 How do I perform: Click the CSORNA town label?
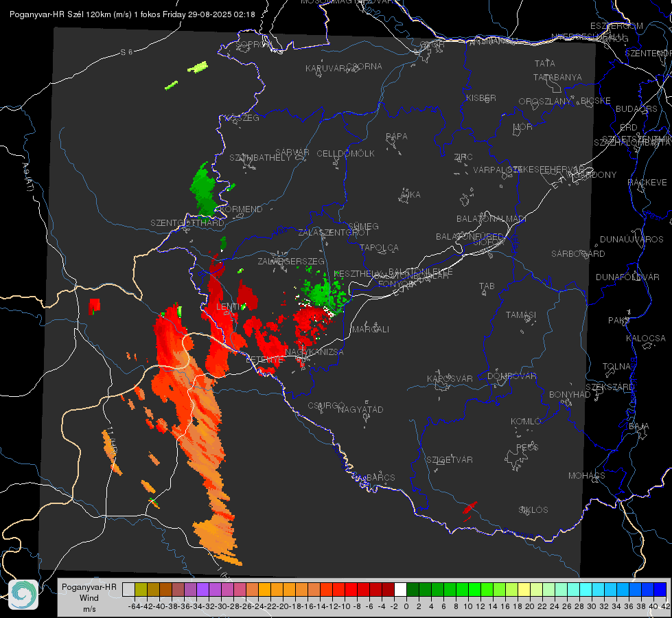[x=364, y=67]
